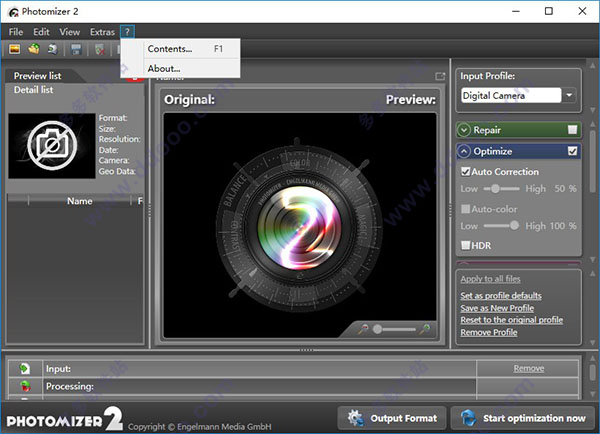Click the Processing row icon
Image resolution: width=600 pixels, height=434 pixels.
(25, 386)
